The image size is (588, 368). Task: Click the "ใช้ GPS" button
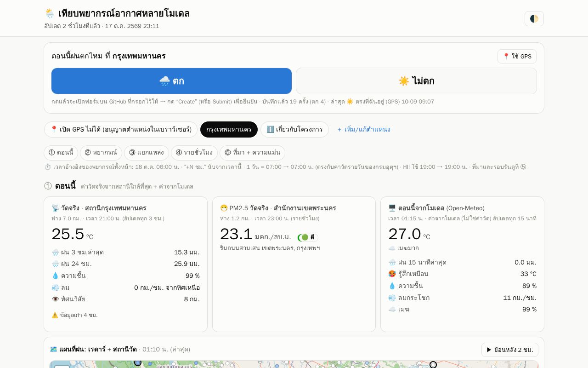click(x=517, y=56)
